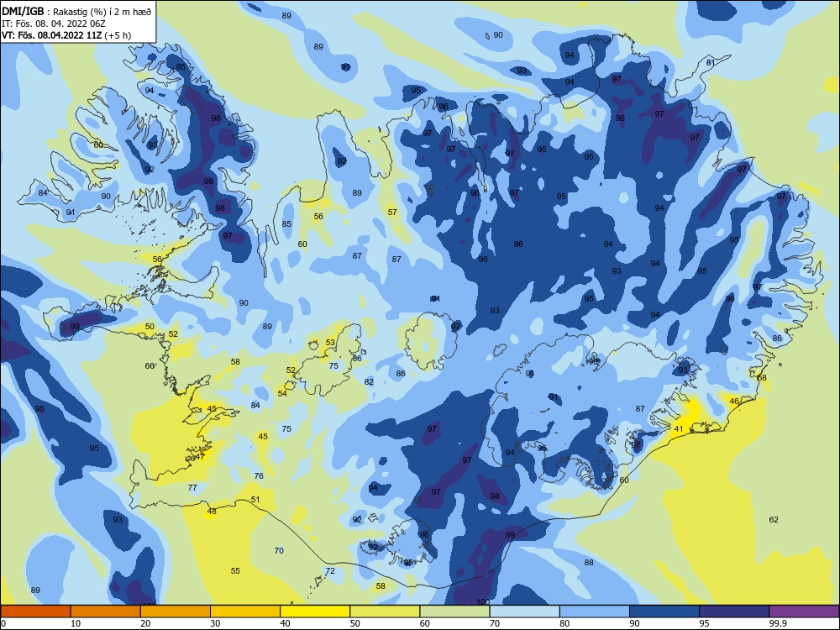Click the '77' humidity value on the map

(192, 488)
